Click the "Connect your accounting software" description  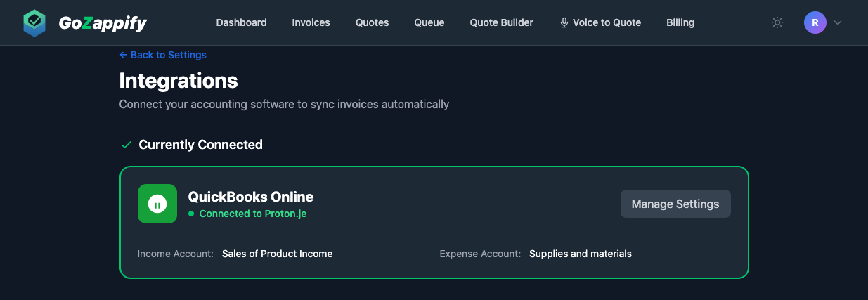284,104
